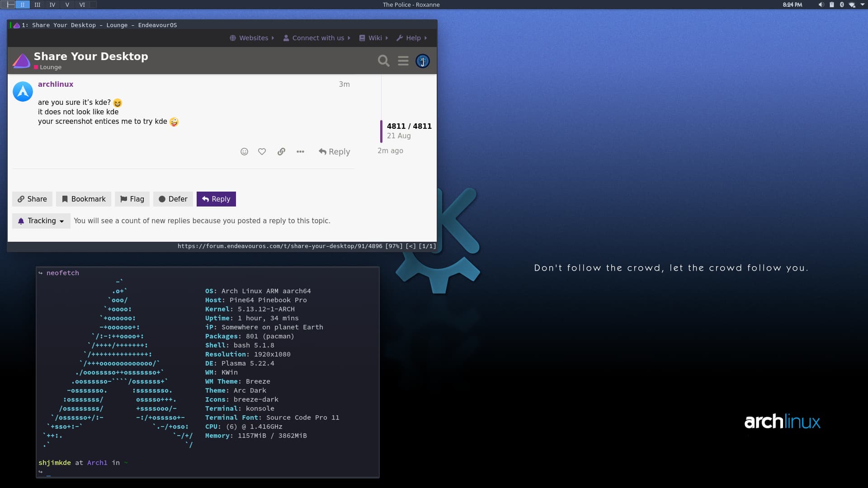This screenshot has height=488, width=868.
Task: Click The Police - Roxanne track title
Action: tap(411, 5)
